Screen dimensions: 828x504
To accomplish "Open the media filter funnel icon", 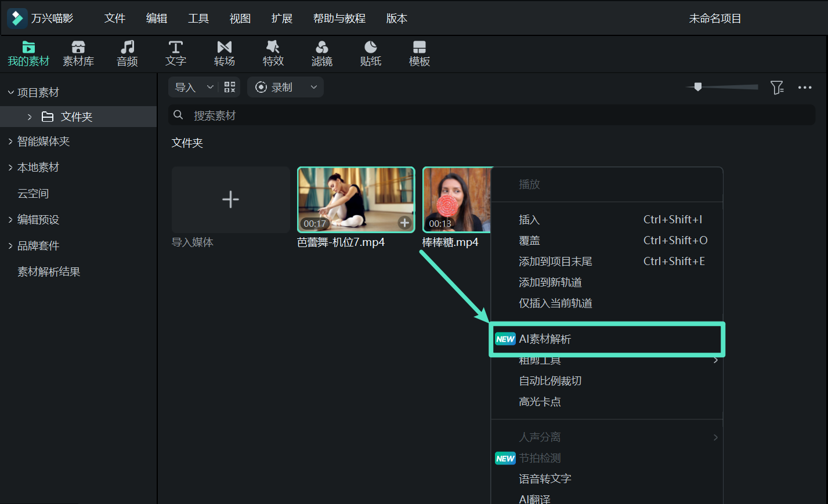I will [777, 88].
